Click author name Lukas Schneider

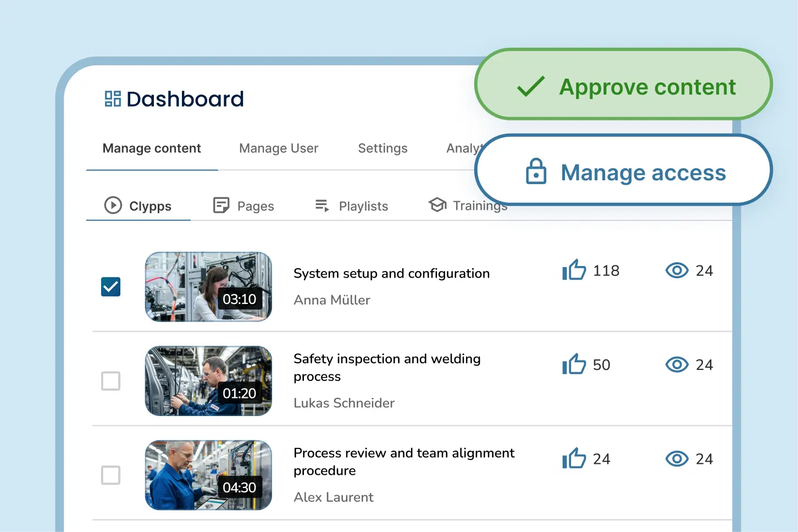coord(344,403)
